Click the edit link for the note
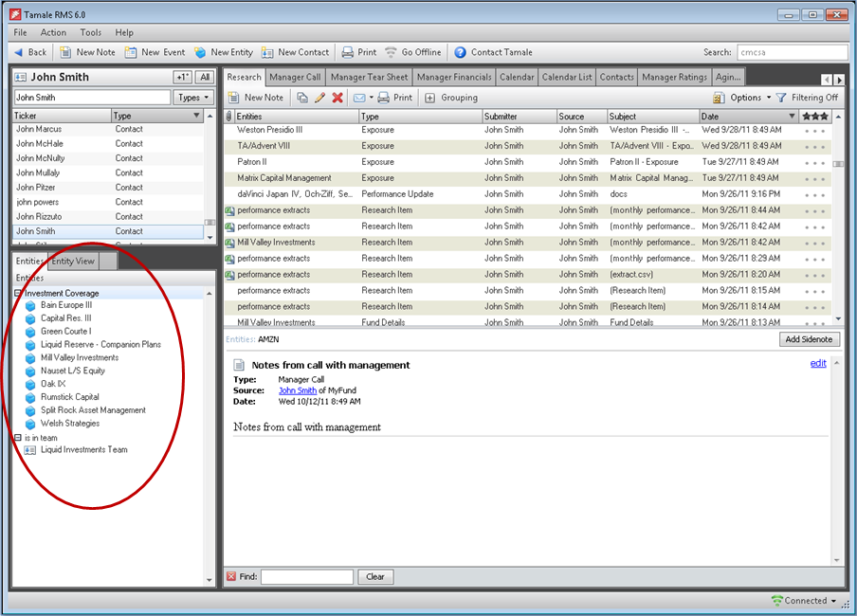The image size is (857, 616). (x=818, y=364)
